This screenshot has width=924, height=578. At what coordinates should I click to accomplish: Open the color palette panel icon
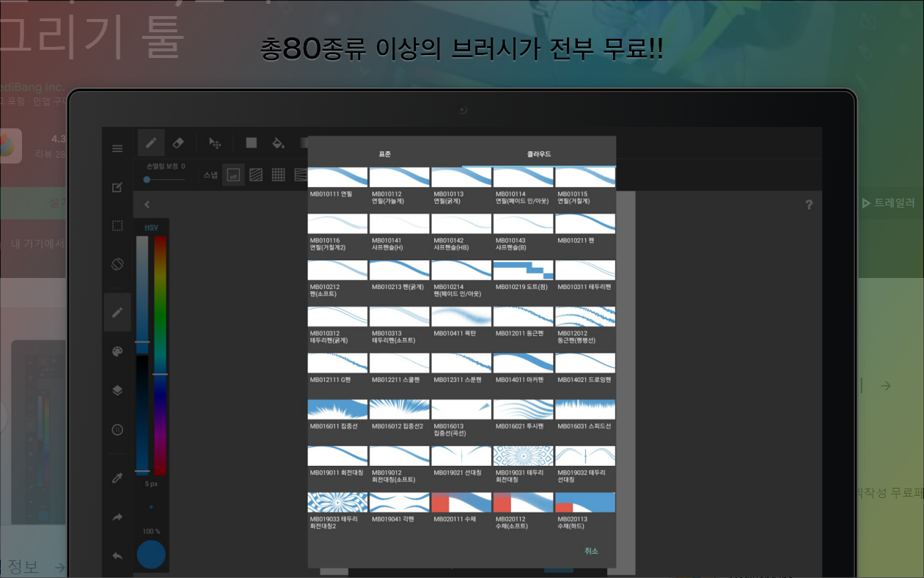(x=117, y=351)
